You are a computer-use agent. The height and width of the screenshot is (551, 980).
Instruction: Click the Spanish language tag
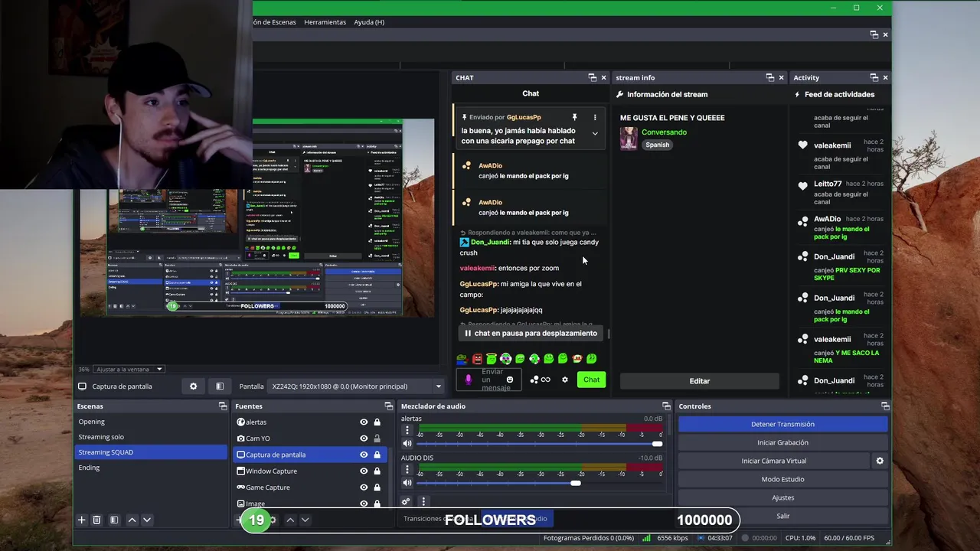coord(657,145)
